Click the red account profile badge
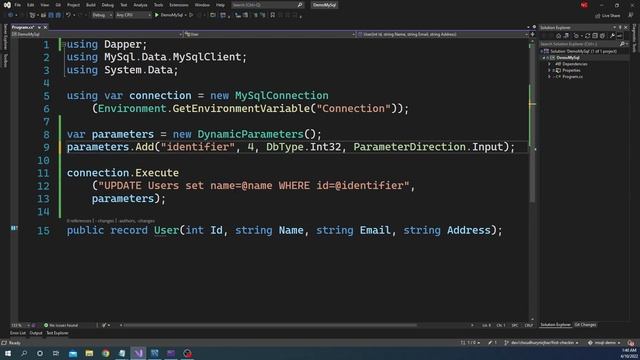Image resolution: width=640 pixels, height=360 pixels. (584, 5)
